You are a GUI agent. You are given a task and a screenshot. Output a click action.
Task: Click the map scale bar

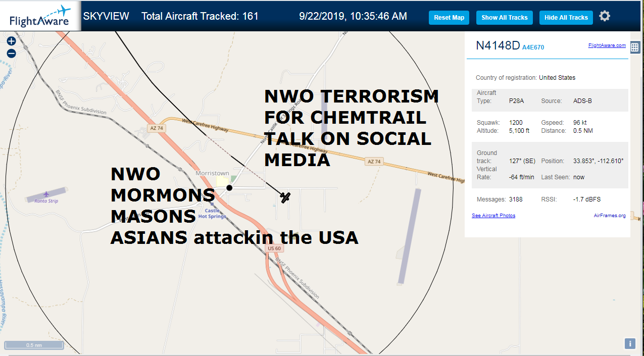click(x=34, y=345)
